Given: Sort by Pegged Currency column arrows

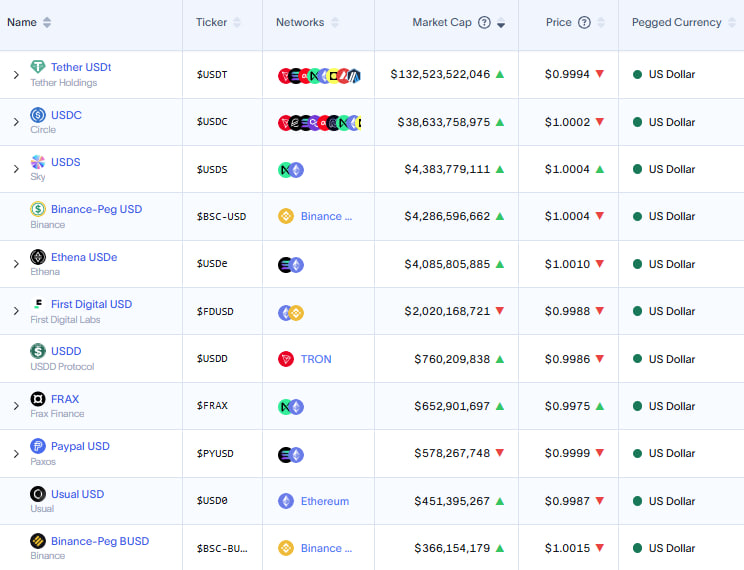Looking at the screenshot, I should [x=732, y=22].
